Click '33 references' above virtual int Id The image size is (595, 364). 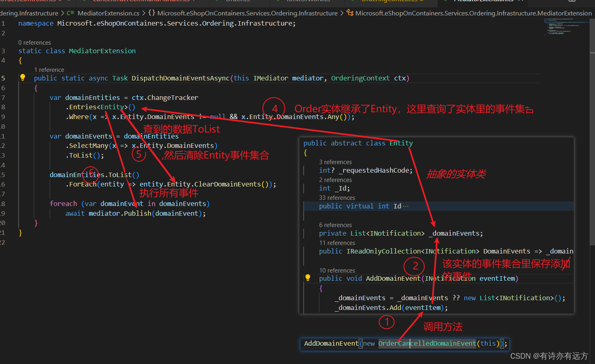[x=337, y=198]
